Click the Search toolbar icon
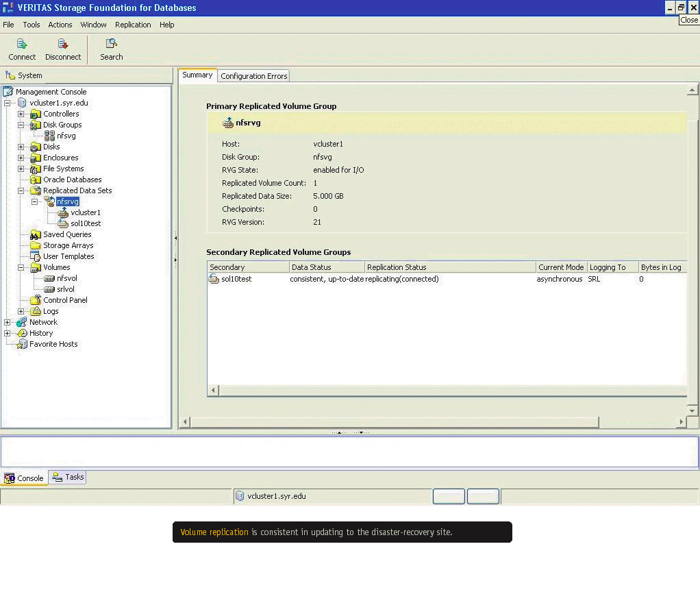 click(x=111, y=43)
